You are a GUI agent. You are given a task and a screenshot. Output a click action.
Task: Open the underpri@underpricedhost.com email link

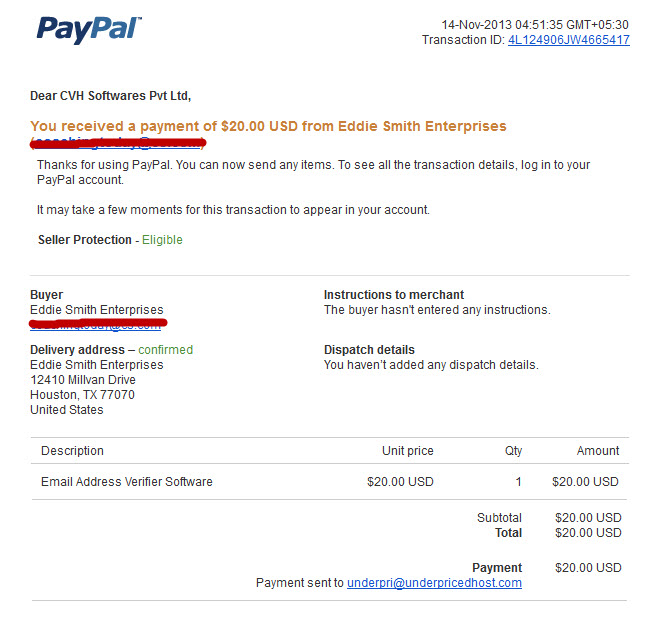point(434,583)
